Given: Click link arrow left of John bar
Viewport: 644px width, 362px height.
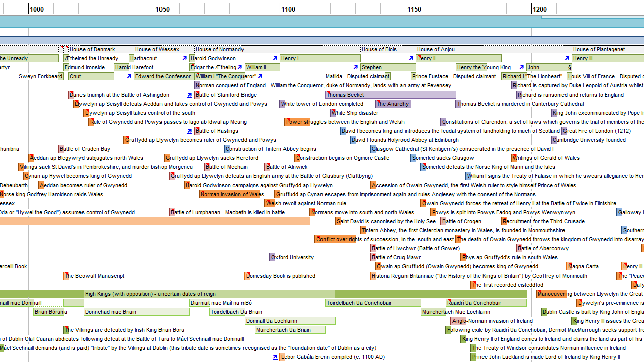Looking at the screenshot, I should pyautogui.click(x=522, y=68).
